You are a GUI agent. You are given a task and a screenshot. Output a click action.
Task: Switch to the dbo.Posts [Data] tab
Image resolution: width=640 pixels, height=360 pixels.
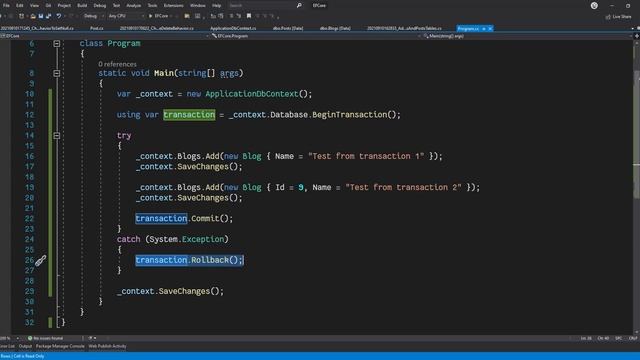(288, 29)
